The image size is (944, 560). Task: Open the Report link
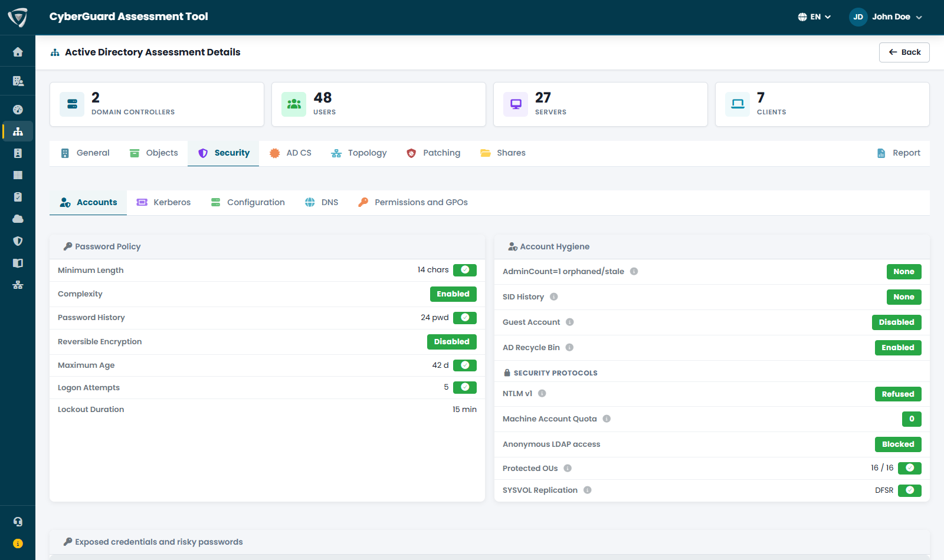click(x=899, y=153)
